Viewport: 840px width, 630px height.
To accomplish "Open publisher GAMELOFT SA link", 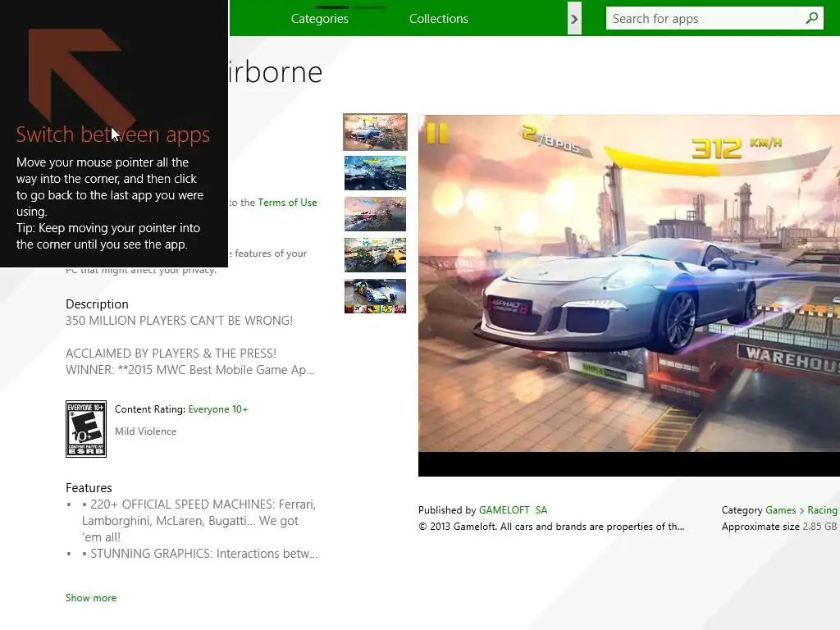I will coord(513,510).
